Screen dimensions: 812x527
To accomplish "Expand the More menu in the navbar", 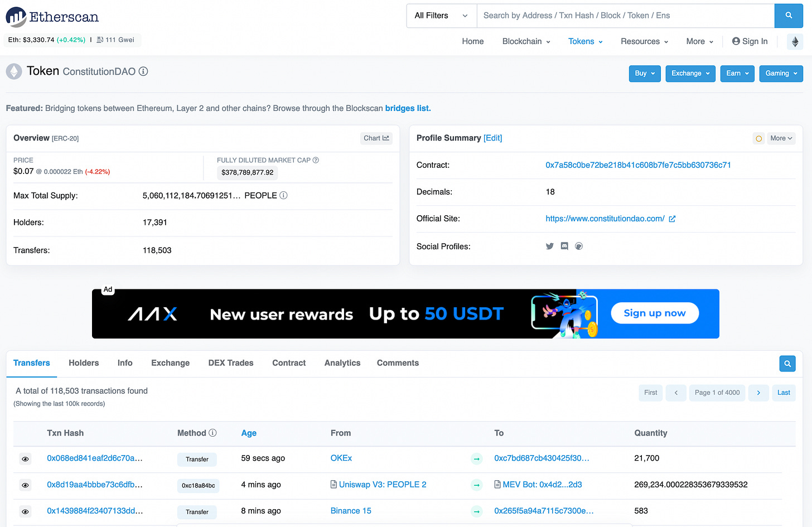I will (x=699, y=41).
